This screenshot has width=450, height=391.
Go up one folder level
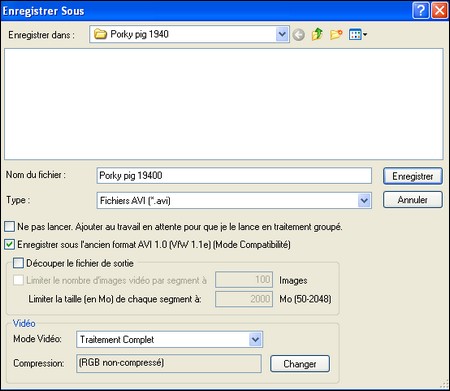[x=317, y=34]
